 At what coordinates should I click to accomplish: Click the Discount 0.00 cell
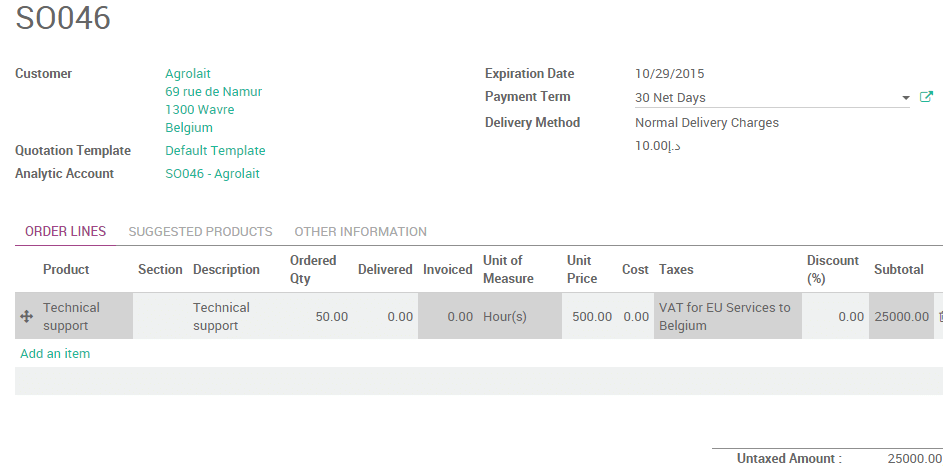click(834, 317)
